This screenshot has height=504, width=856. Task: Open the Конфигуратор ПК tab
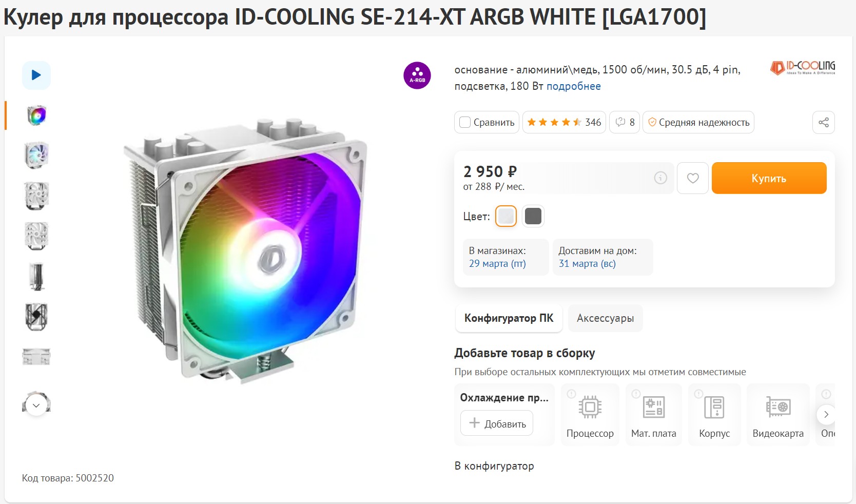(x=509, y=318)
